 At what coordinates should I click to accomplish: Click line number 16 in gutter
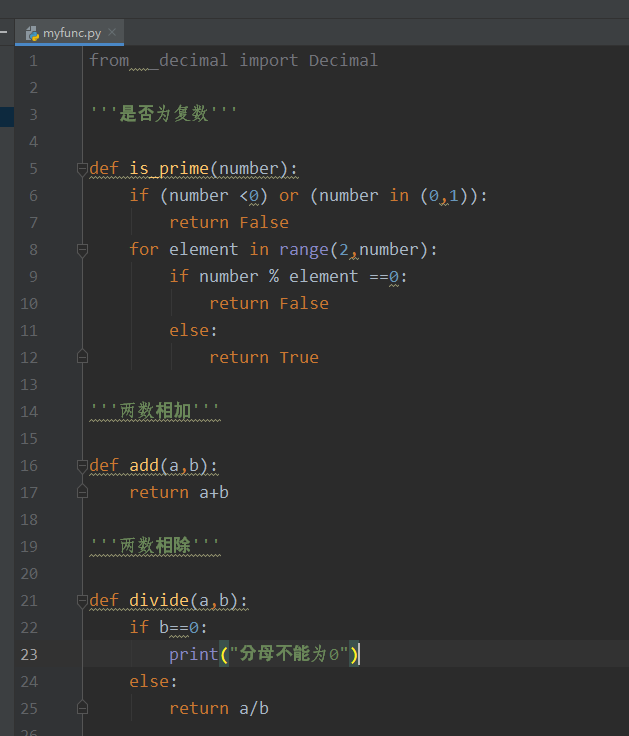tap(29, 466)
